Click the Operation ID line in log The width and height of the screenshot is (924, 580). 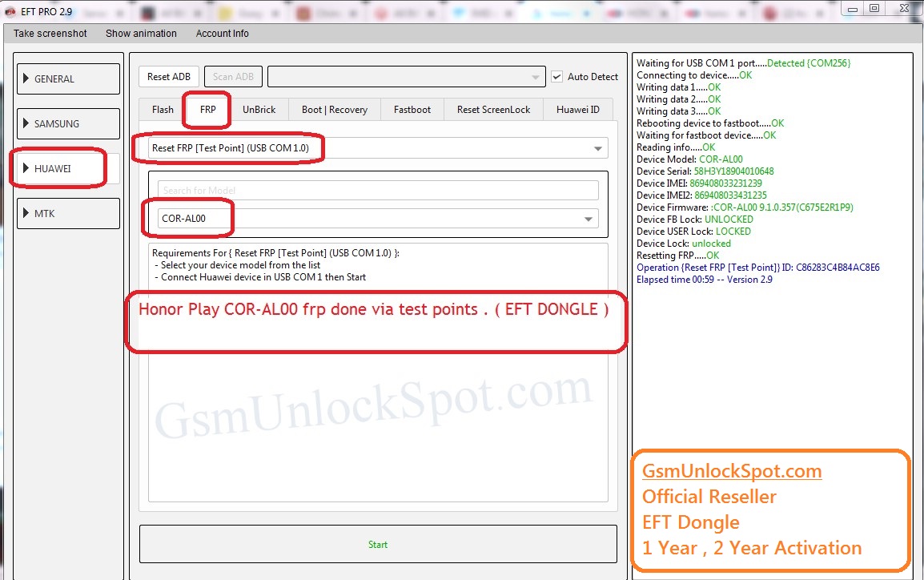757,268
